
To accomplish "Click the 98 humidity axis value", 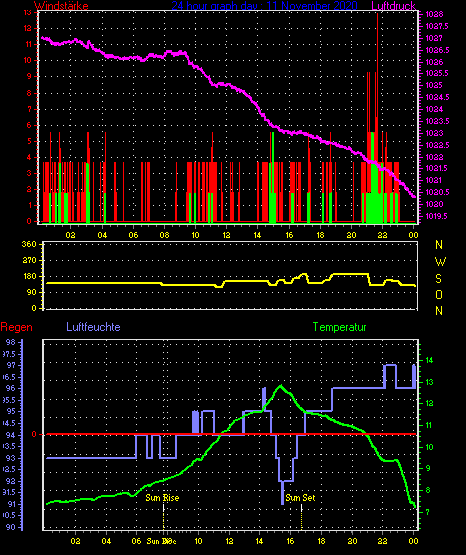I will coord(11,342).
